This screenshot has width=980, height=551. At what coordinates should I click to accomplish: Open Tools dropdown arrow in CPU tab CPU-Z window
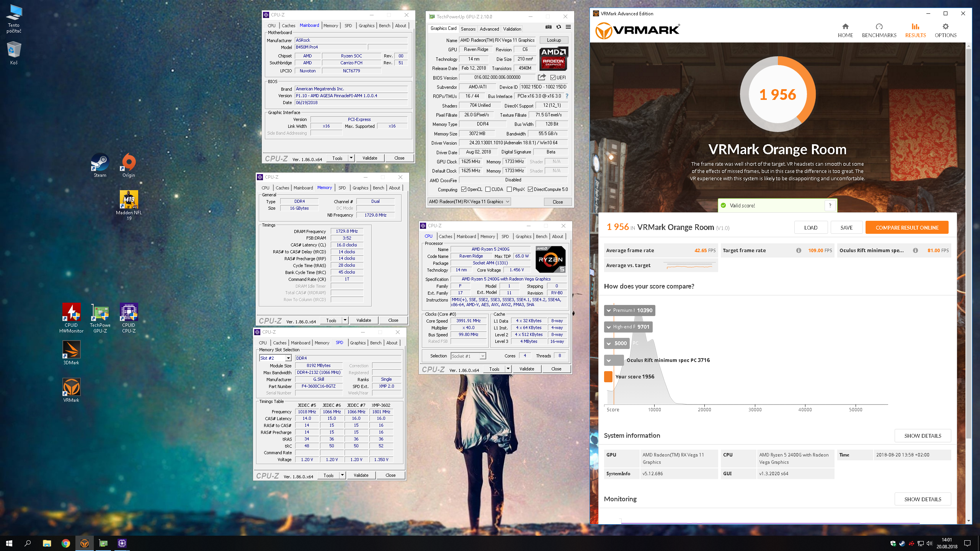pos(508,368)
